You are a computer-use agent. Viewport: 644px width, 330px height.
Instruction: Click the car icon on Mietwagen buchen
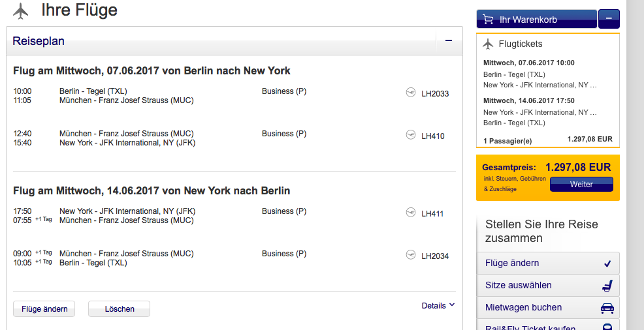tap(607, 308)
